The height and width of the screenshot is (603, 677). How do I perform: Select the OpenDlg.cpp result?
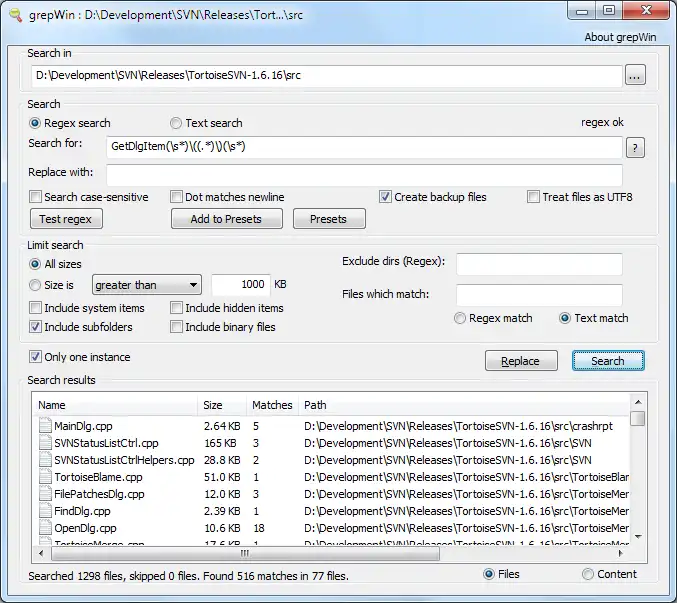pyautogui.click(x=331, y=528)
